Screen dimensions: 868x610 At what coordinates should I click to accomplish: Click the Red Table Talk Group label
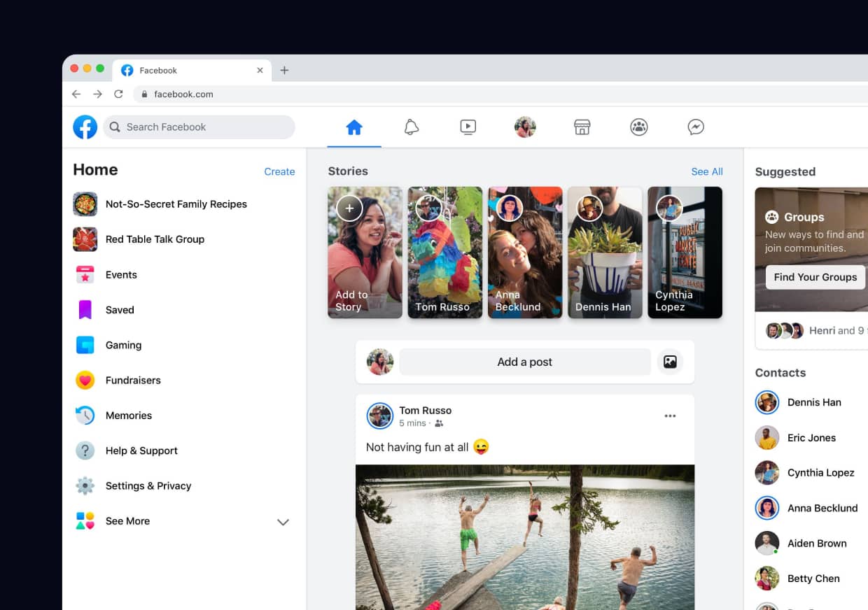coord(155,239)
